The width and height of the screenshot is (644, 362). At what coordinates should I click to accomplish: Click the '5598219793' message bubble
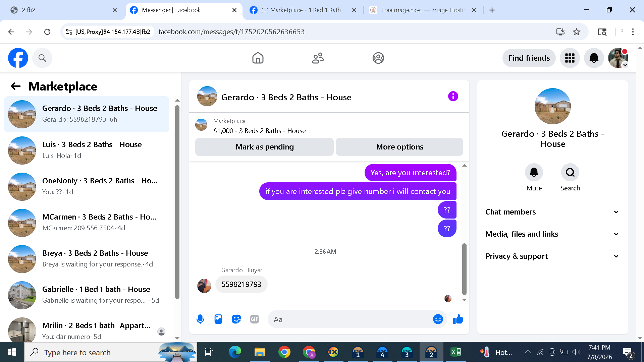(241, 284)
